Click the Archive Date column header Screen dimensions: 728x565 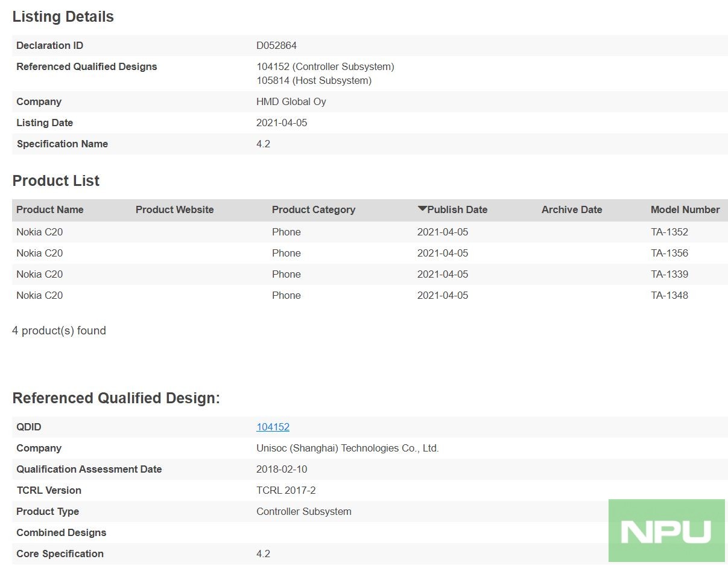pyautogui.click(x=571, y=209)
